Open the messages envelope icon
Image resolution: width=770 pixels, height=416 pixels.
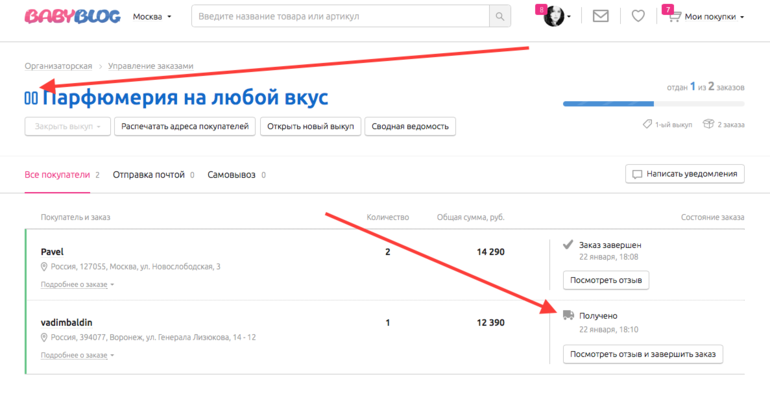coord(600,17)
